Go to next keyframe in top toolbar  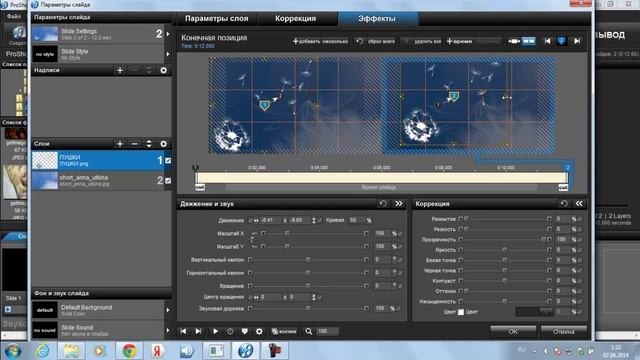577,41
